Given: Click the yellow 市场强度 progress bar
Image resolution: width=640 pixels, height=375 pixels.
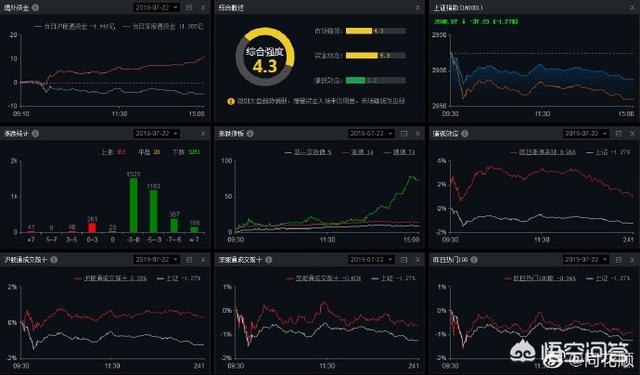Looking at the screenshot, I should (376, 31).
